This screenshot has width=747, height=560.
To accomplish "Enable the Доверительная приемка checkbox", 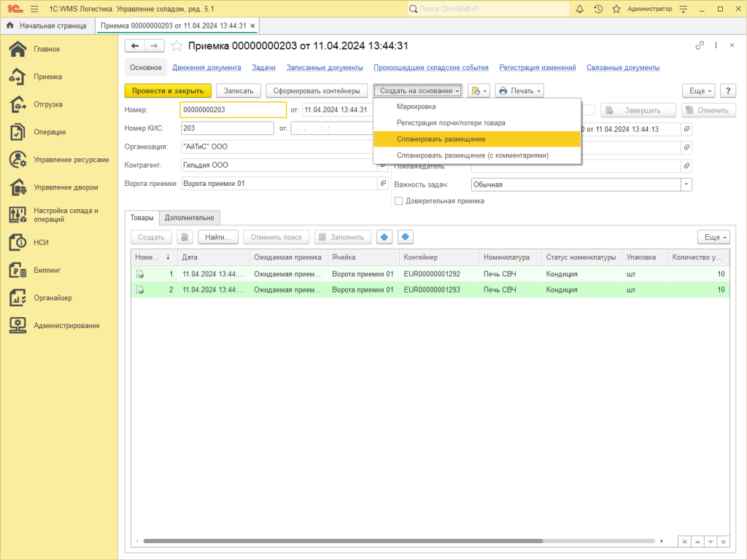I will coord(398,201).
